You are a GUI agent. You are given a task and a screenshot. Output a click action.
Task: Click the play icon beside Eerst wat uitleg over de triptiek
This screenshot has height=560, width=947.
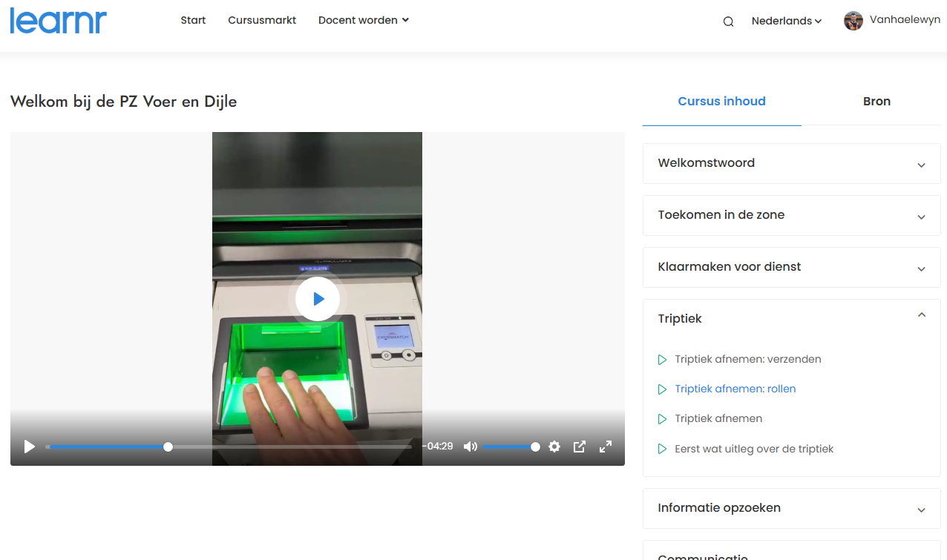661,449
